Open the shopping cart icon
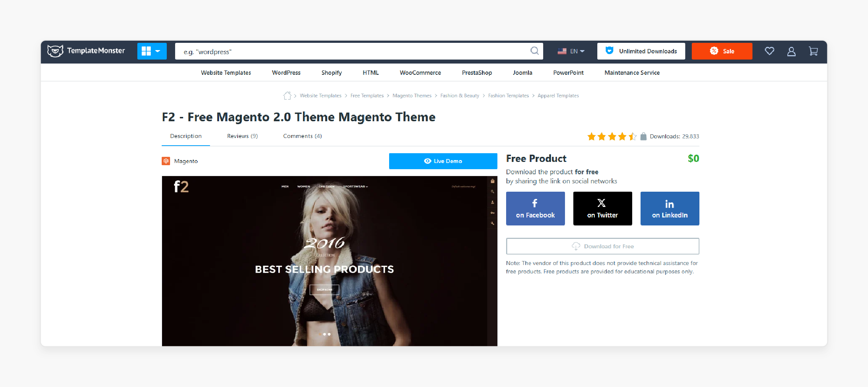Screen dimensions: 868x387 814,51
